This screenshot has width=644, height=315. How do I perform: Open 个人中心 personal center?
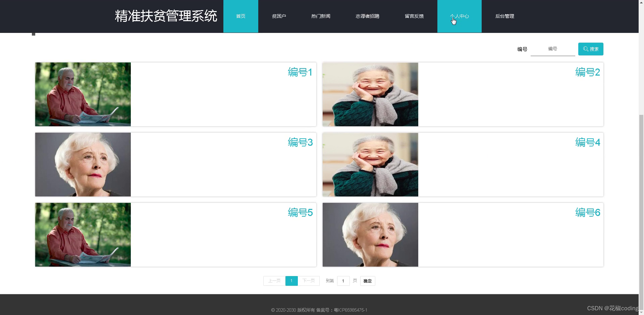pyautogui.click(x=459, y=16)
